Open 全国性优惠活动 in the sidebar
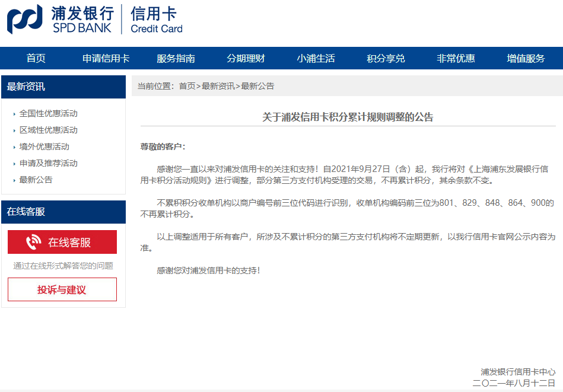The height and width of the screenshot is (392, 563). point(48,113)
